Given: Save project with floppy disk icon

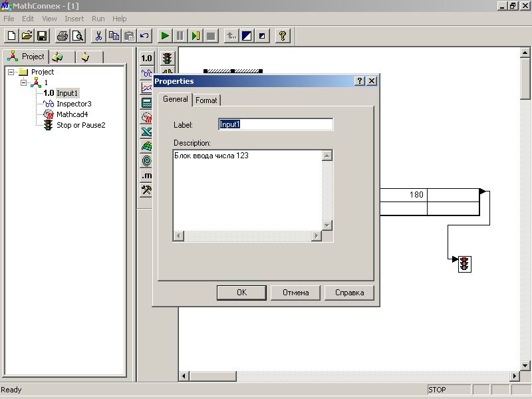Looking at the screenshot, I should [x=42, y=36].
